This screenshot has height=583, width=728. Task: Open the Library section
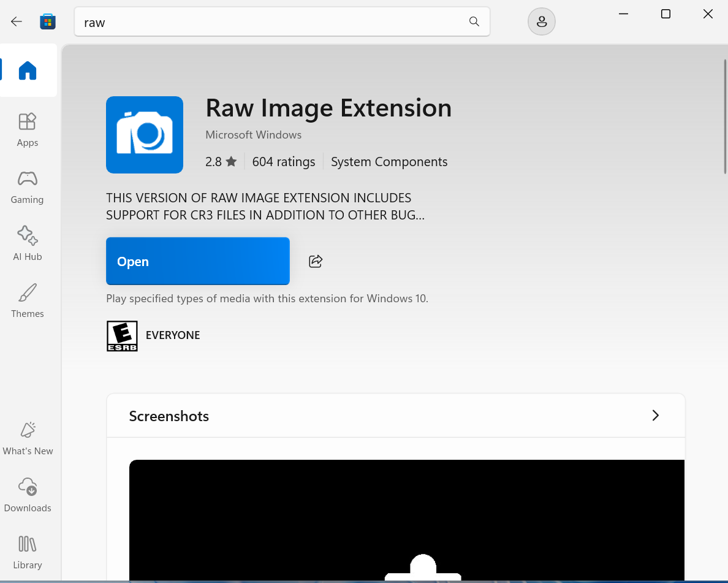point(28,552)
